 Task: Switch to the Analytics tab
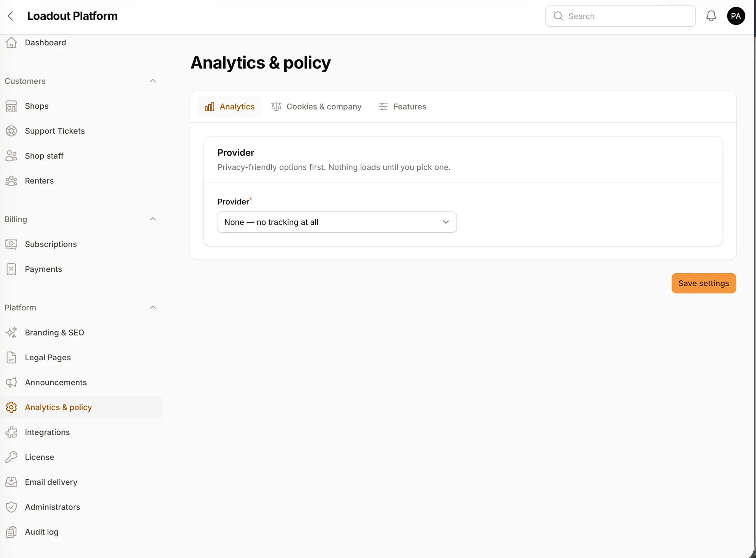[230, 107]
